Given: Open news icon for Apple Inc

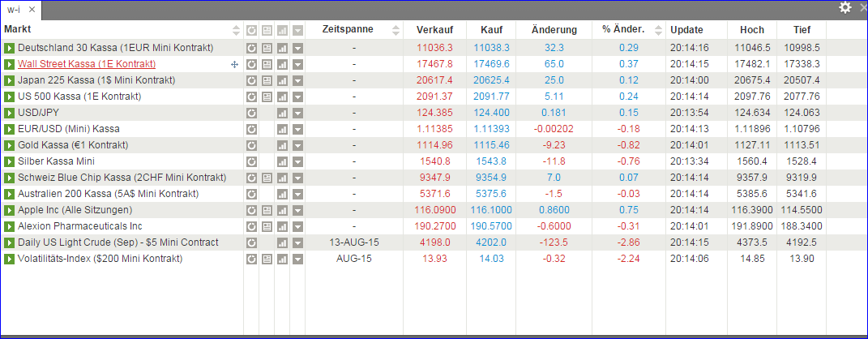Looking at the screenshot, I should coord(267,211).
